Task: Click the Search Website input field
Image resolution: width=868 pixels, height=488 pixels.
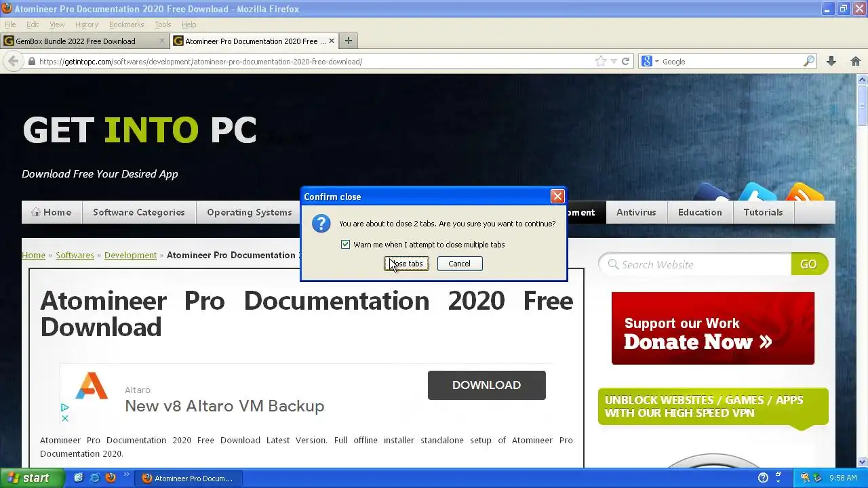Action: click(x=695, y=264)
